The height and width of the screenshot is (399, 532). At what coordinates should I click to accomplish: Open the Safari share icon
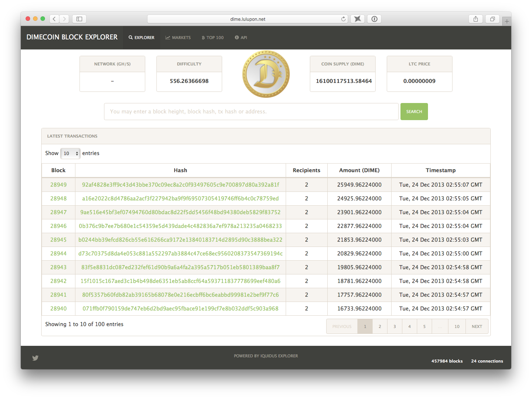(x=476, y=19)
